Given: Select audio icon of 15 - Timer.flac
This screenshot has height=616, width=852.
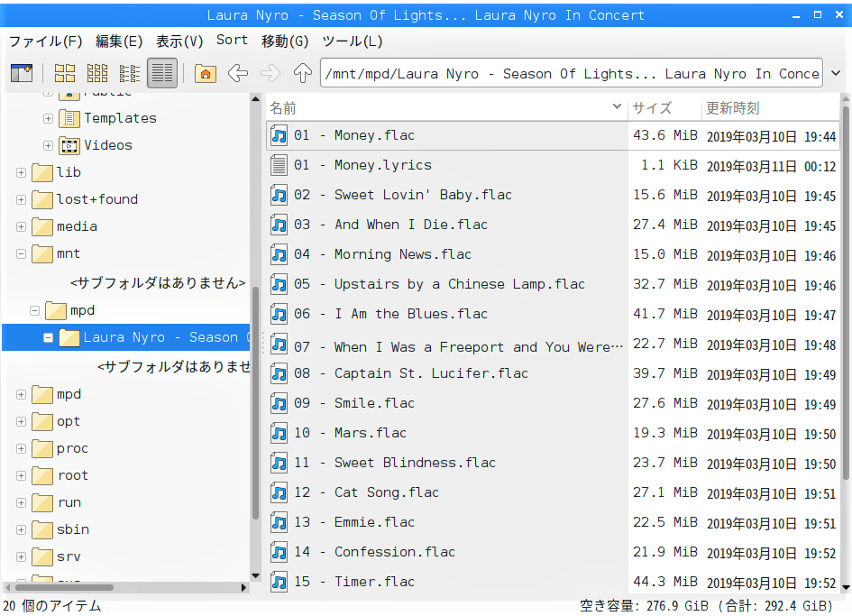Looking at the screenshot, I should click(279, 582).
